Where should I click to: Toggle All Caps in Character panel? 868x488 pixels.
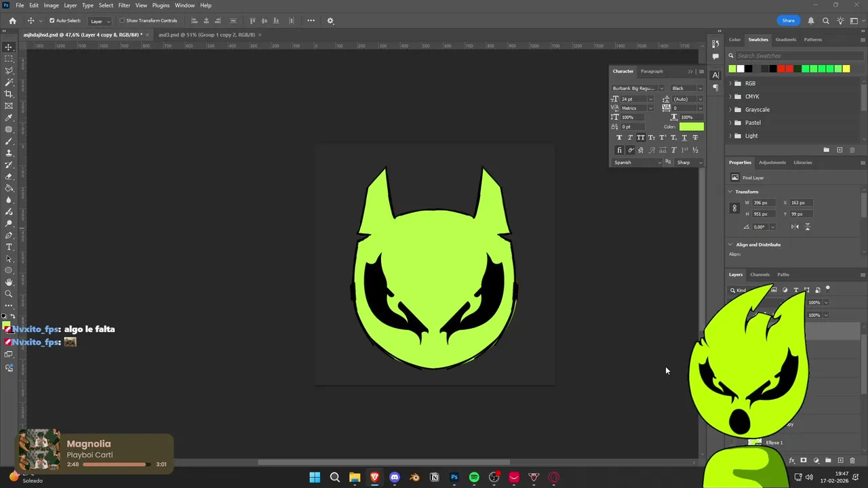(641, 138)
